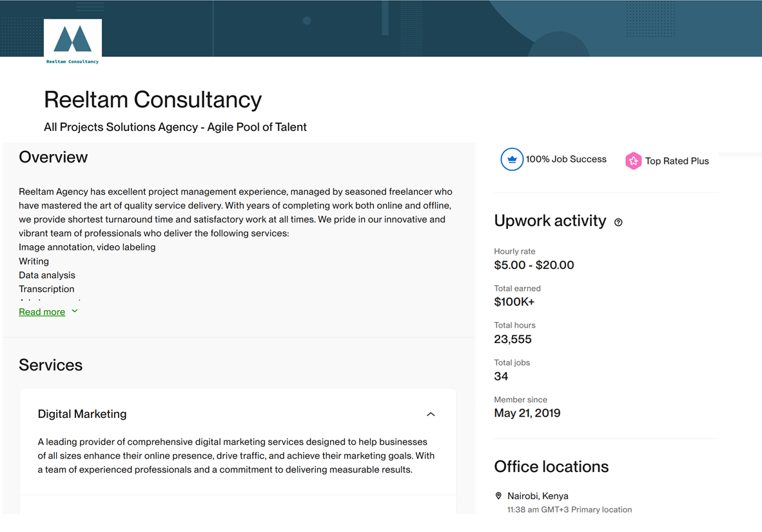The width and height of the screenshot is (762, 532).
Task: Click the Upwork activity heading
Action: coord(550,221)
